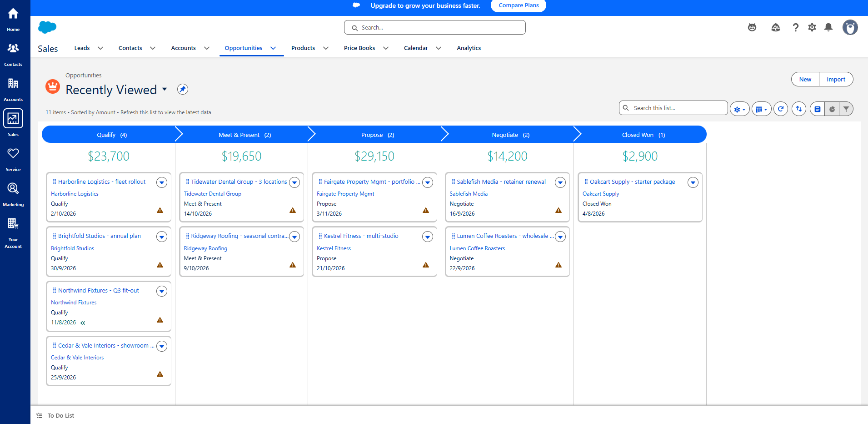The image size is (868, 424).
Task: Open actions menu on Lumen Coffee Roasters card
Action: (x=560, y=237)
